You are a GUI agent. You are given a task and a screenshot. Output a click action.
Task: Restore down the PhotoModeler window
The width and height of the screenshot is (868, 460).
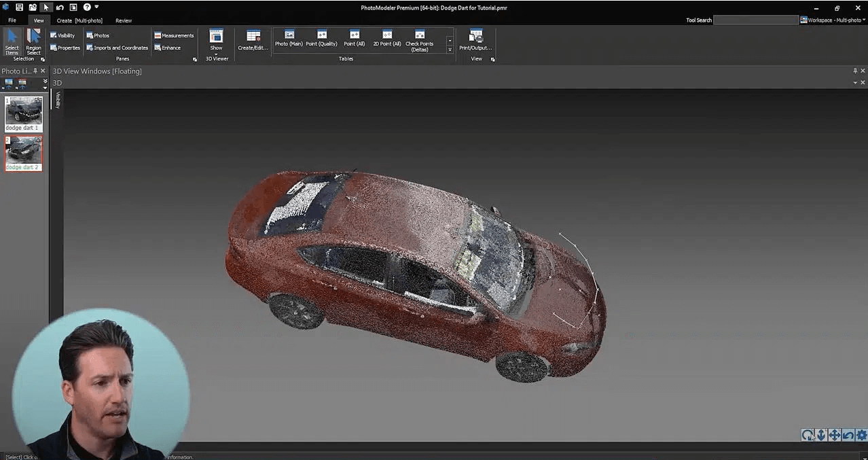point(837,7)
